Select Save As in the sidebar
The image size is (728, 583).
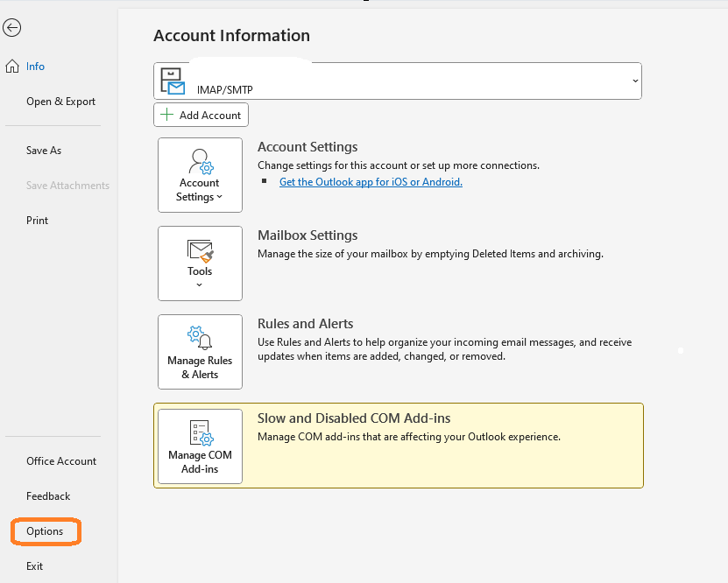click(x=44, y=151)
